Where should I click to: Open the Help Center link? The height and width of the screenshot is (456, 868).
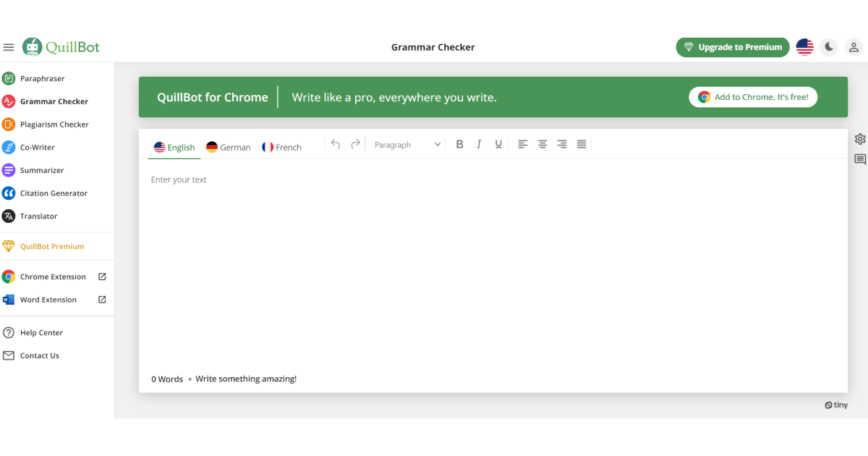click(x=41, y=333)
